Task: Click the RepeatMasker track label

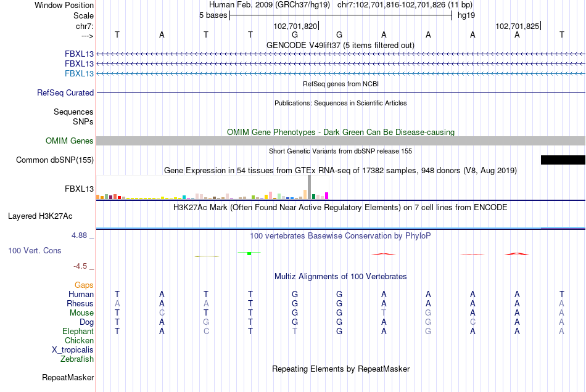Action: point(68,377)
